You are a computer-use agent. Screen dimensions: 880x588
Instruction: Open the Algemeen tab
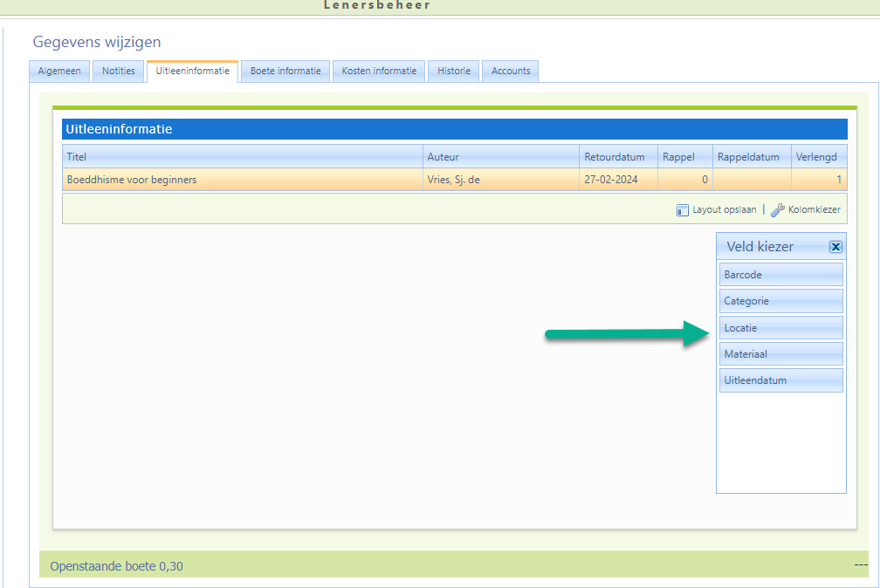coord(59,72)
